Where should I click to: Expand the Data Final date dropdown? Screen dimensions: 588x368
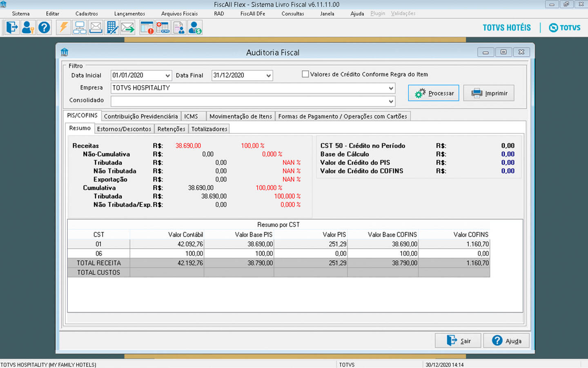tap(268, 76)
